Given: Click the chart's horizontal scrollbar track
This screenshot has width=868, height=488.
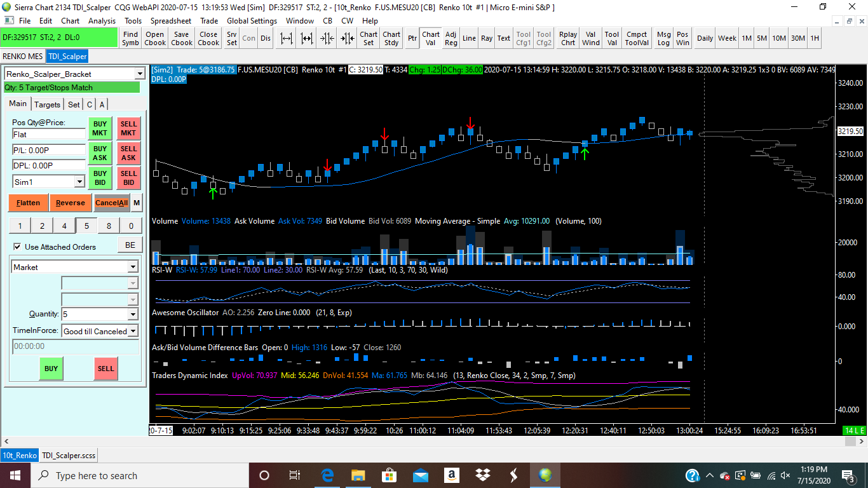Looking at the screenshot, I should click(x=434, y=440).
